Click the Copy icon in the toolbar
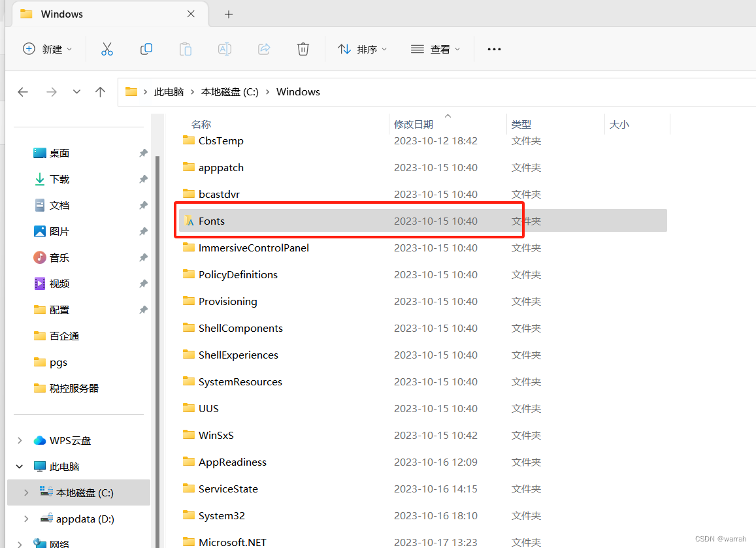756x548 pixels. tap(146, 48)
